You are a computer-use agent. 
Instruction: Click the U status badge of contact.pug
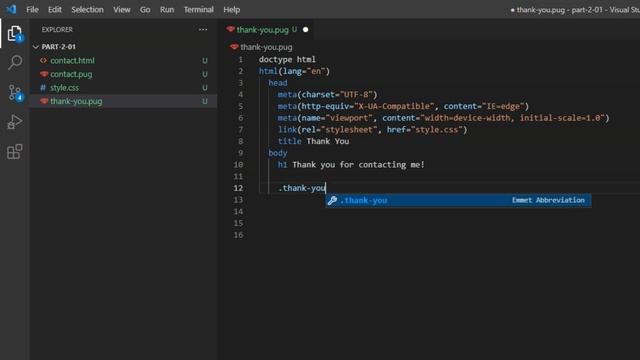pyautogui.click(x=205, y=74)
